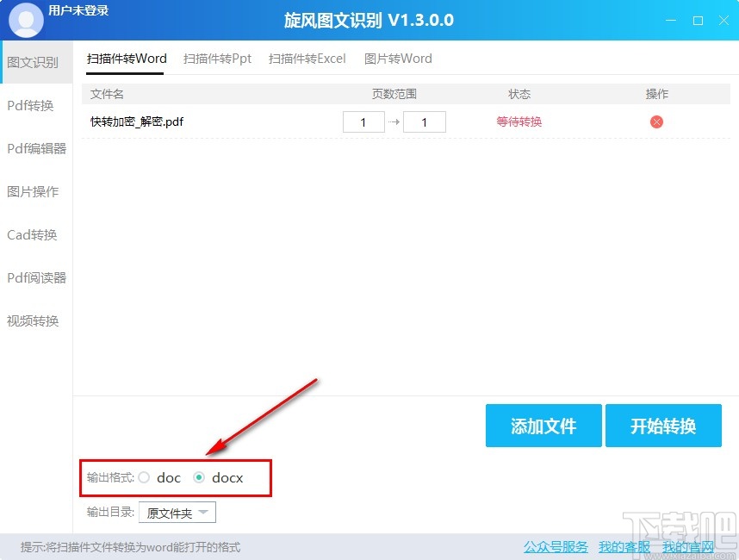
Task: Open the Cad转换 sidebar section
Action: (33, 234)
